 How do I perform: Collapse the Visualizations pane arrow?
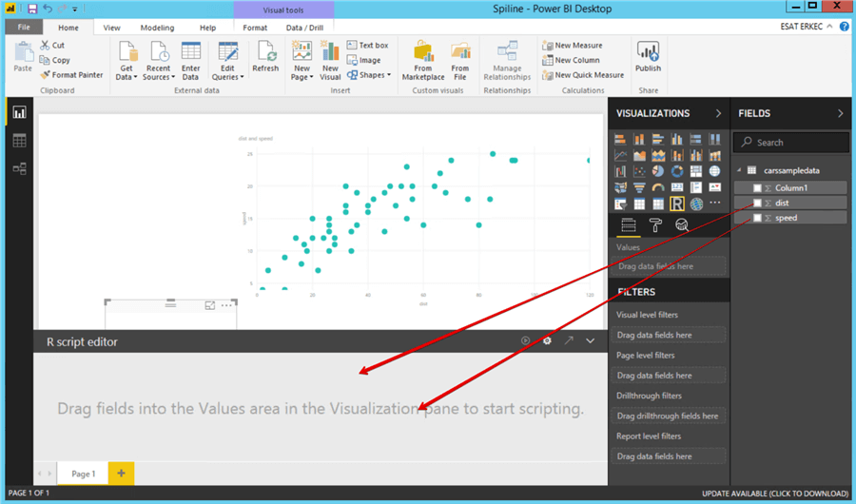coord(717,114)
